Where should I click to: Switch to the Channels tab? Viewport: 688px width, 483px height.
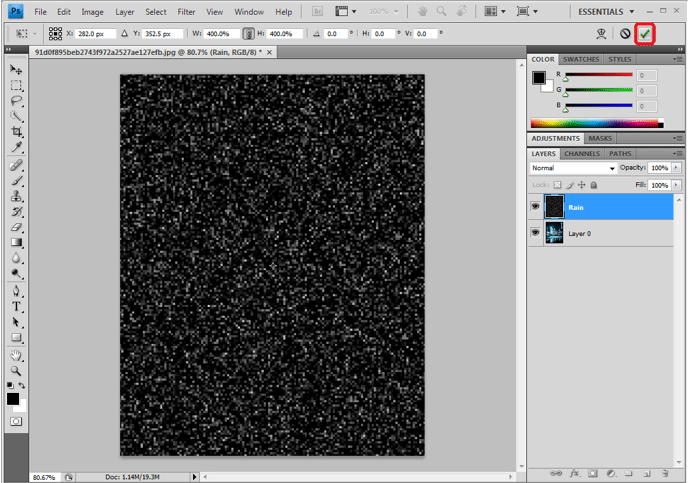[x=581, y=154]
